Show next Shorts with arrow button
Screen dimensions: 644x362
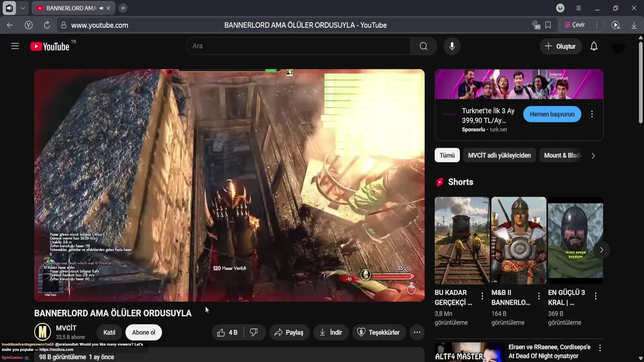tap(601, 250)
